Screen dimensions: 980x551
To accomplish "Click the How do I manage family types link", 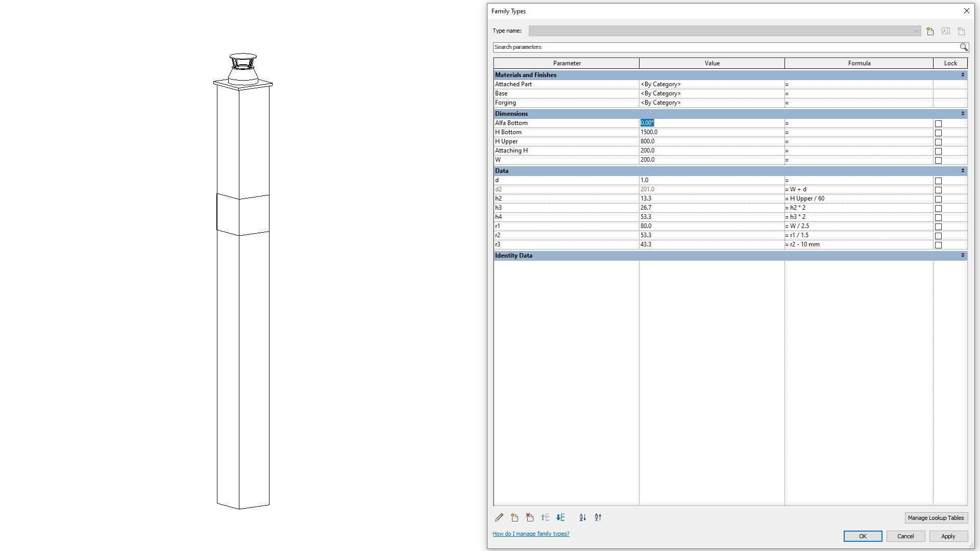I will (531, 534).
